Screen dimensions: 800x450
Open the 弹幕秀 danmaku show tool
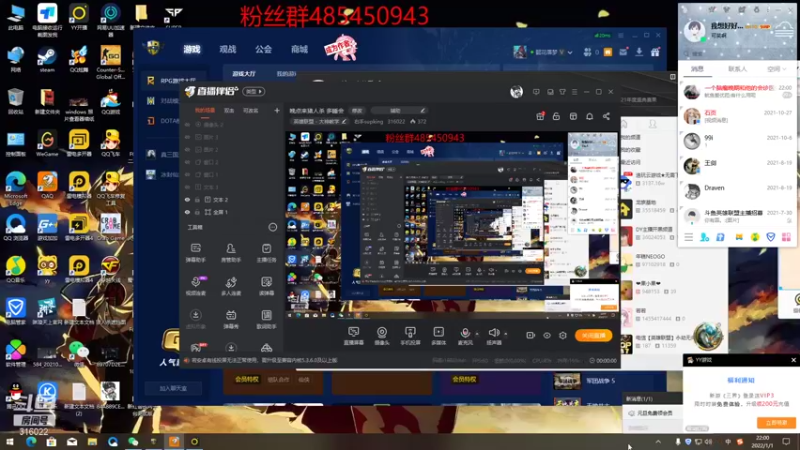231,319
